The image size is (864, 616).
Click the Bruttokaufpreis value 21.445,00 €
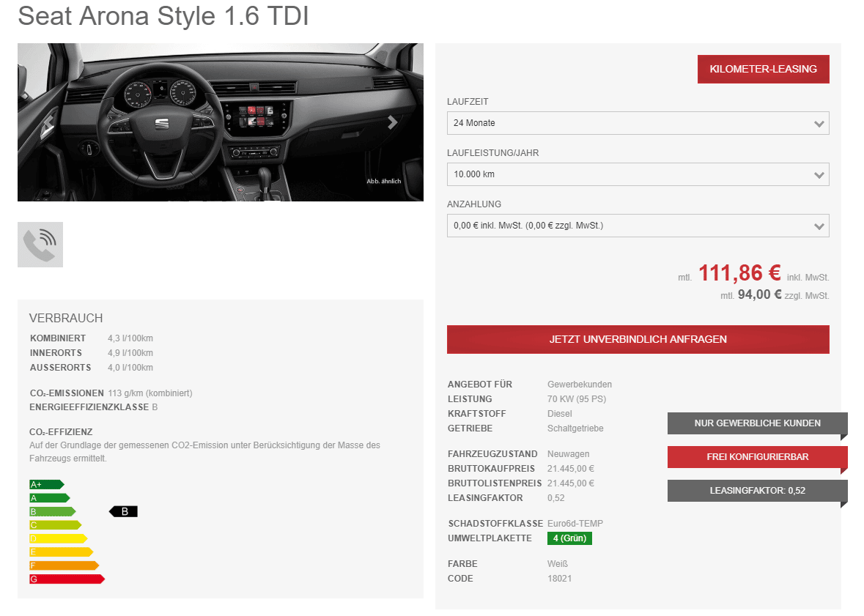571,468
